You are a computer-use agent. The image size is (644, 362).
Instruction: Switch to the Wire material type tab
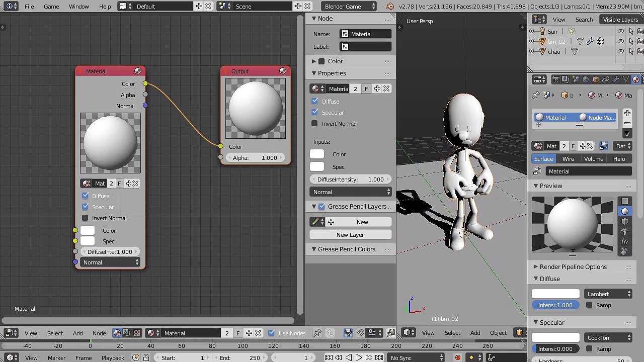coord(568,159)
